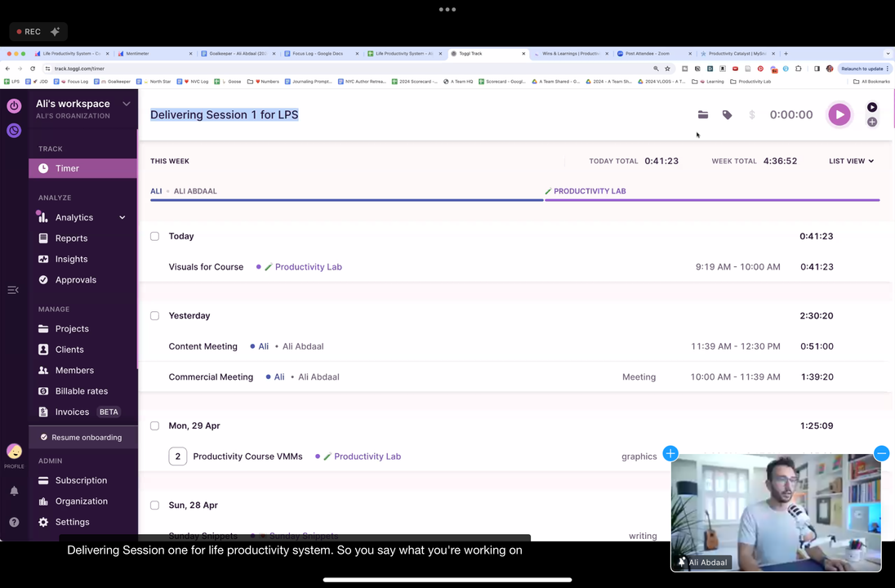Open the List View dropdown
Screen dimensions: 895x588
pos(851,161)
